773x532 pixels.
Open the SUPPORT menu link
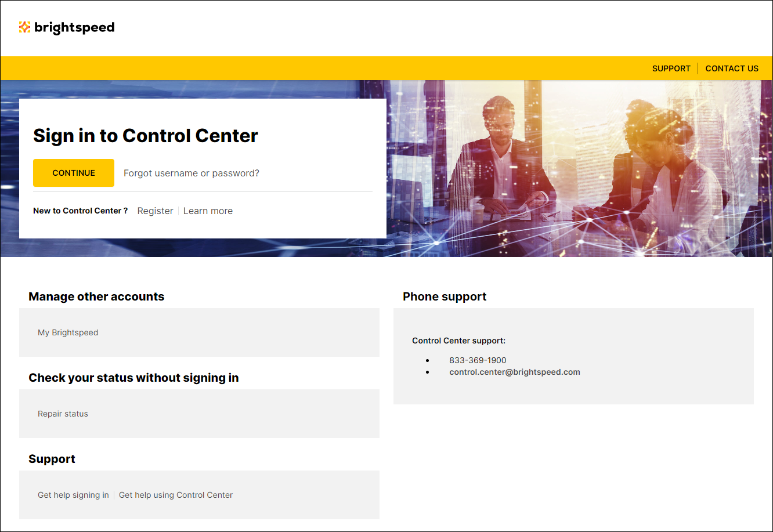[x=671, y=68]
